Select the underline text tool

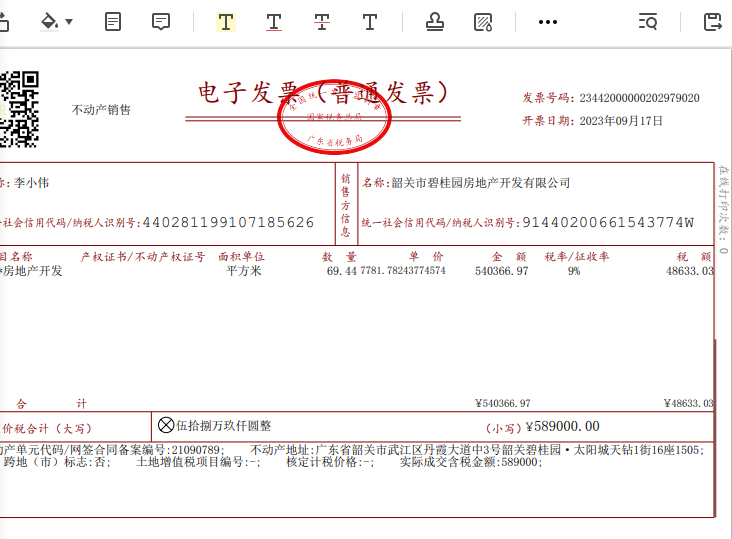[x=273, y=21]
